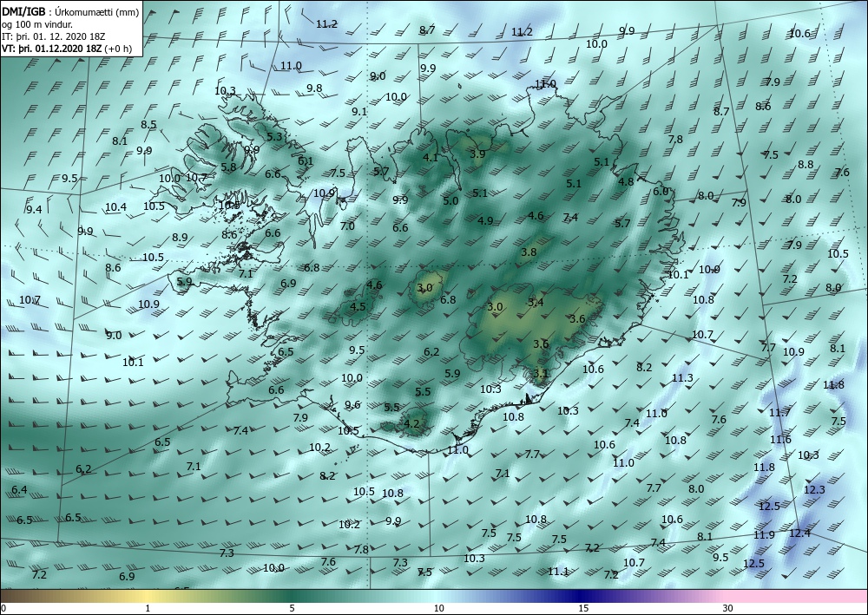The height and width of the screenshot is (615, 868).
Task: Click the 9.8 value north of the Westfjords
Action: pos(314,88)
